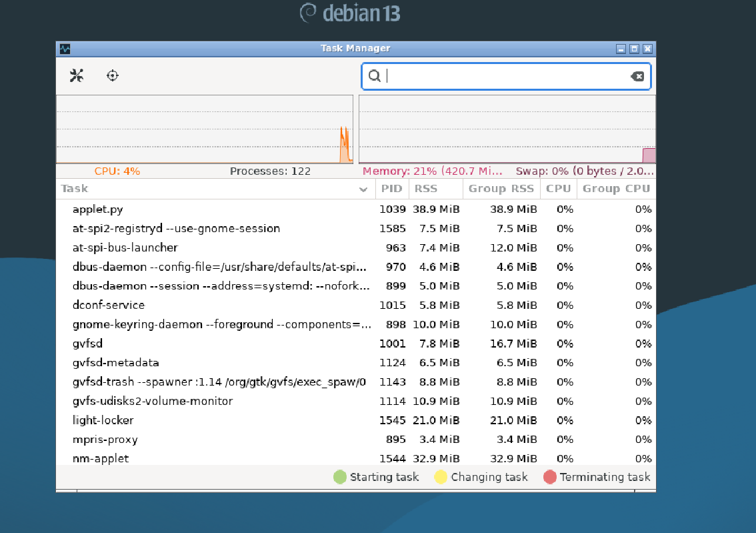Clear the search field with backspace icon
756x533 pixels.
coord(637,76)
